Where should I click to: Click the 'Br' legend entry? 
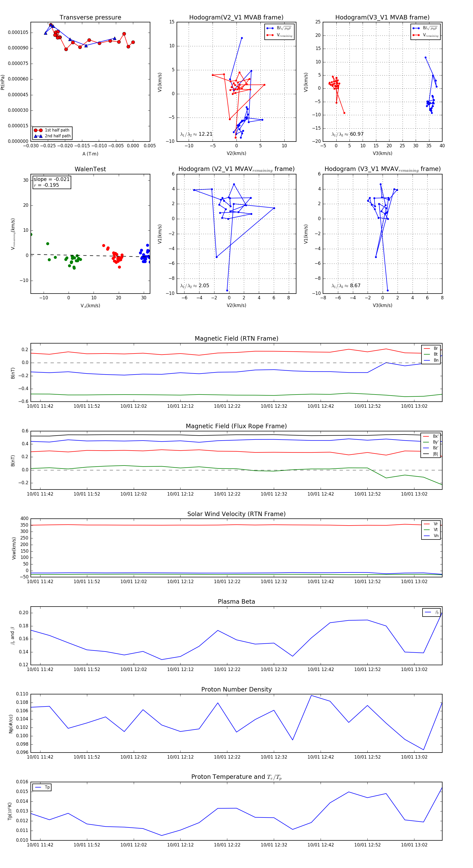pos(431,349)
